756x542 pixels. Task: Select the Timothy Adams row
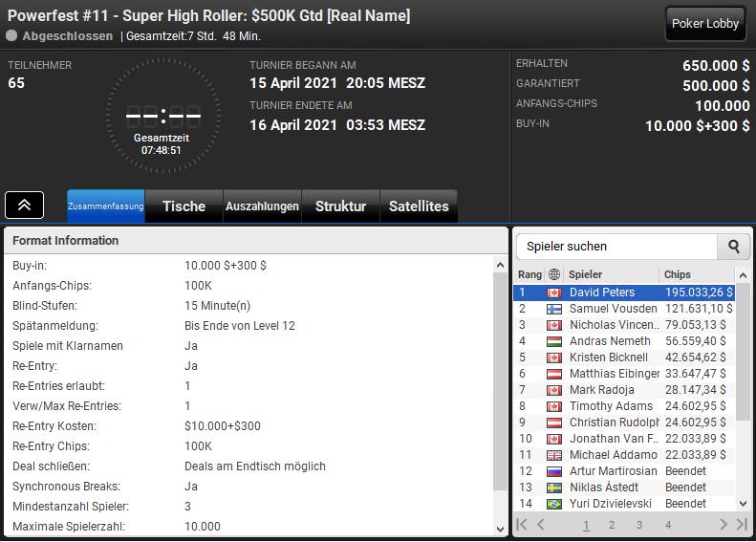(x=624, y=406)
